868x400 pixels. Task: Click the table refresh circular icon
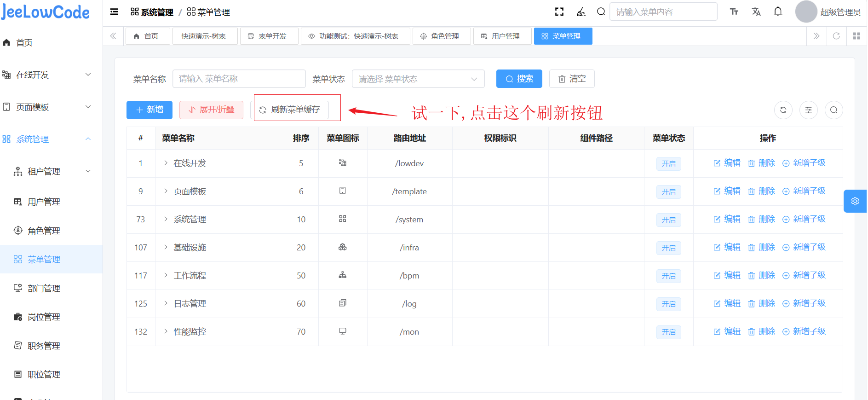[x=783, y=110]
